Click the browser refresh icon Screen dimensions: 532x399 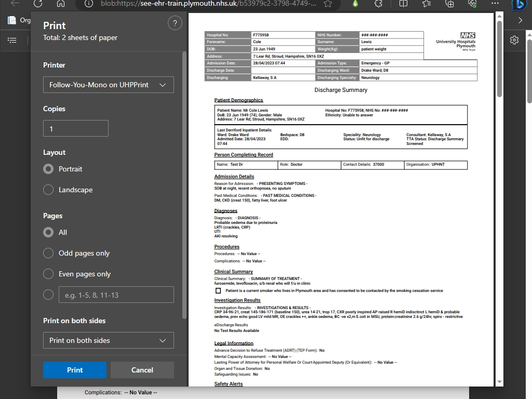pyautogui.click(x=38, y=4)
